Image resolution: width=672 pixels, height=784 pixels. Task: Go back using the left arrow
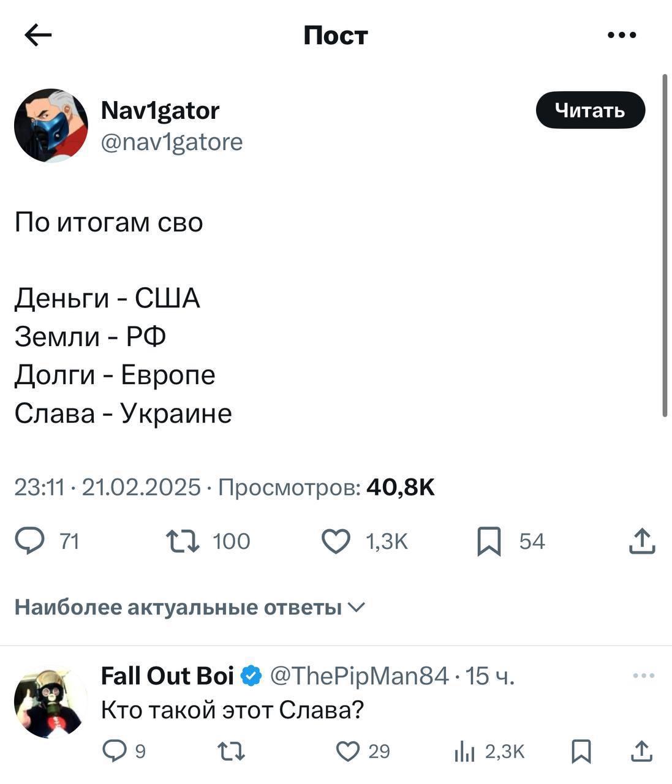click(x=38, y=36)
